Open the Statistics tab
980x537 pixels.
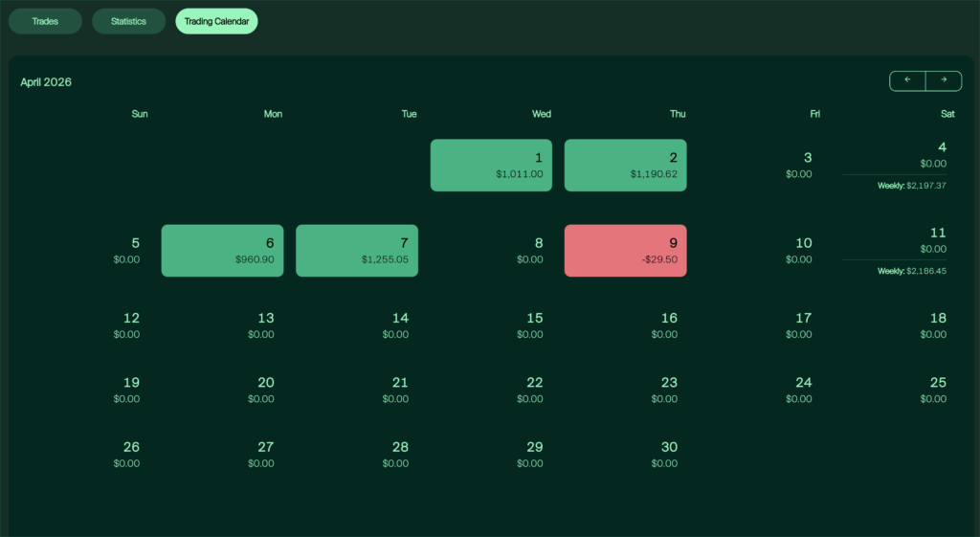128,21
